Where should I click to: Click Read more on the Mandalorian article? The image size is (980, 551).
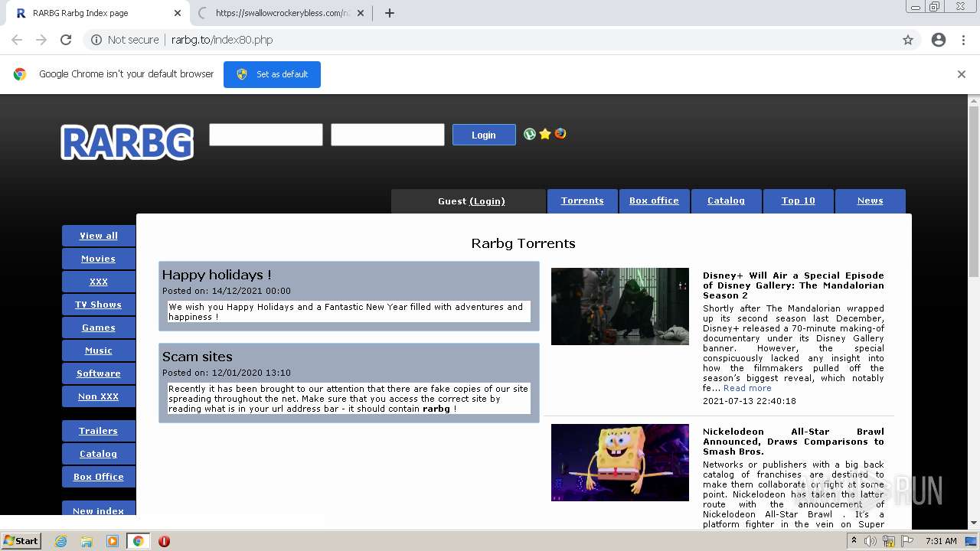point(747,388)
